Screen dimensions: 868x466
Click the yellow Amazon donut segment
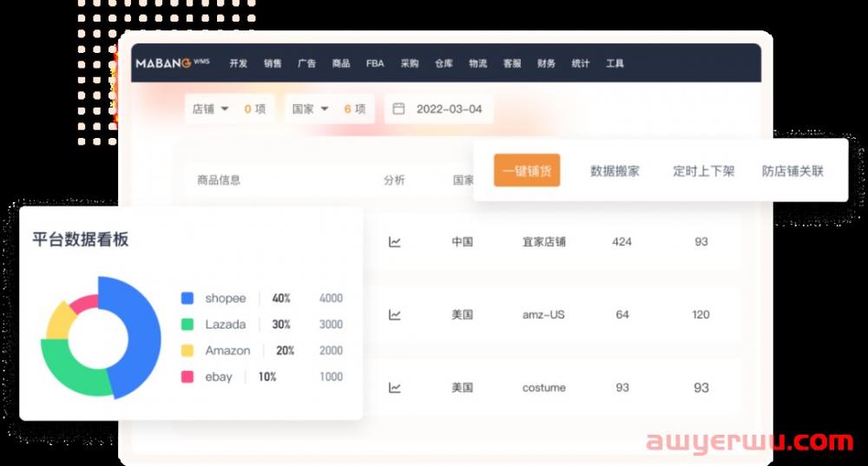tap(60, 322)
